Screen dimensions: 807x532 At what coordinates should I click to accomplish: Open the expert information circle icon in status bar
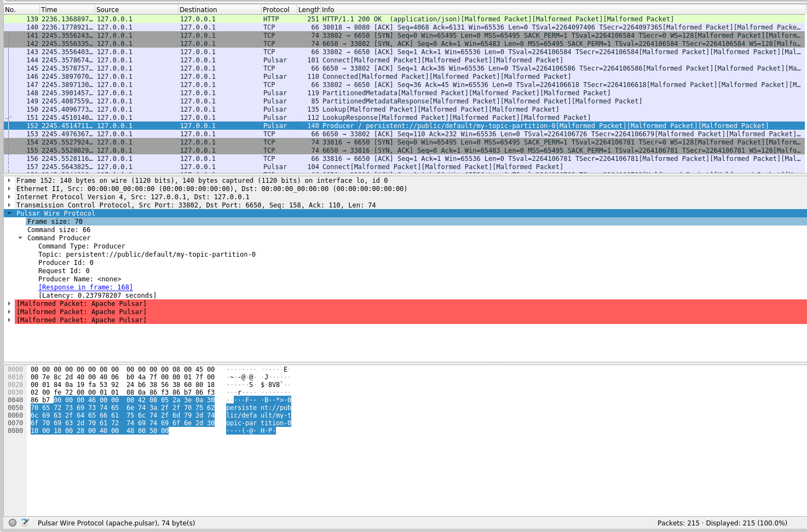[13, 523]
